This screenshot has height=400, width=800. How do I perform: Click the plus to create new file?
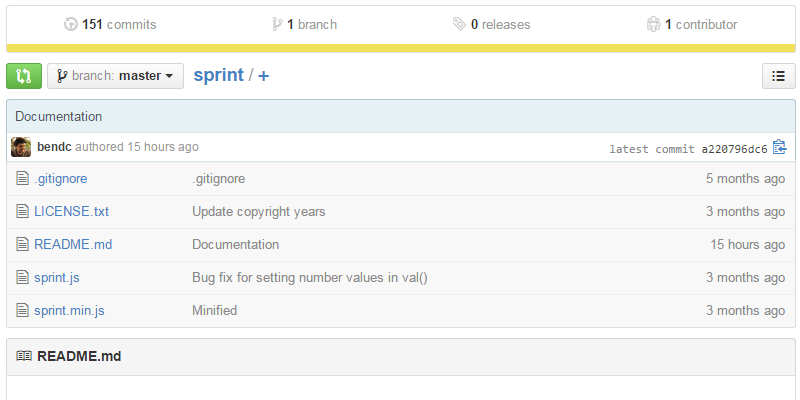click(x=263, y=76)
